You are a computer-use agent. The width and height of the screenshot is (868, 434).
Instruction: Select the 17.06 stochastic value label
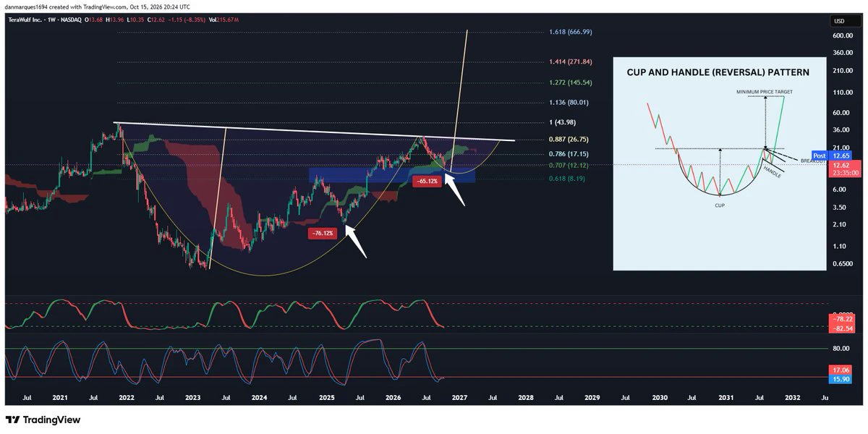(x=839, y=370)
